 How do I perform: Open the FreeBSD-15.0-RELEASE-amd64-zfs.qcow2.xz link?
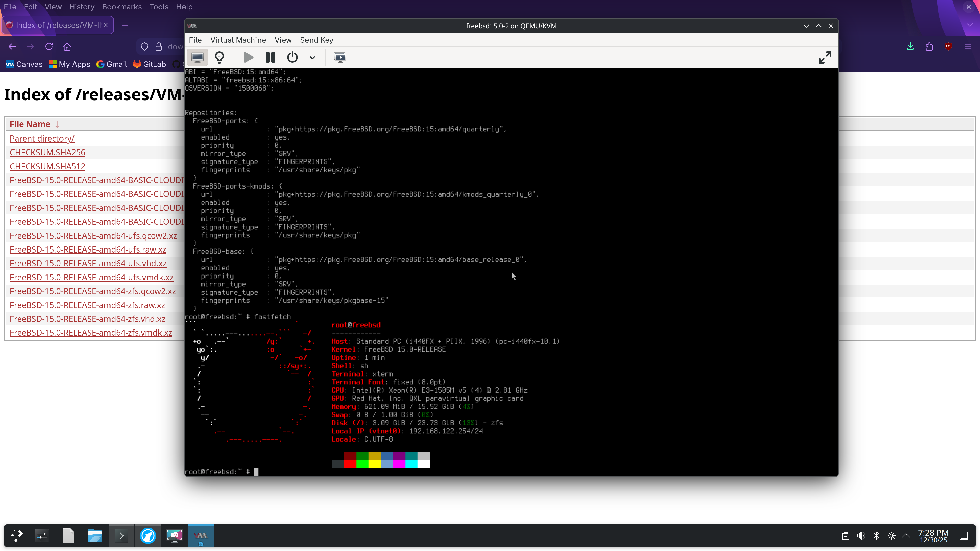92,291
